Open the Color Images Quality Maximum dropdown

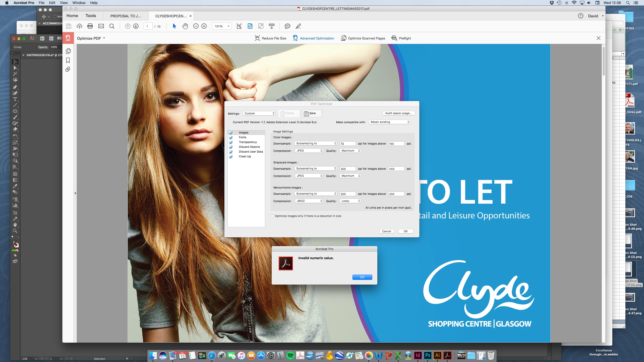pos(350,151)
